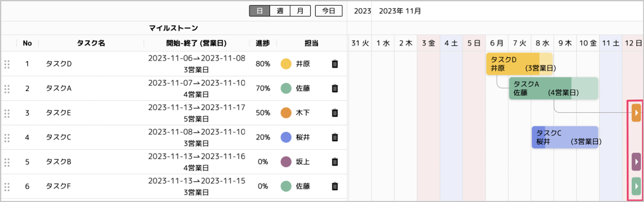This screenshot has height=202, width=644.
Task: Click assignee name 坂上
Action: tap(303, 162)
